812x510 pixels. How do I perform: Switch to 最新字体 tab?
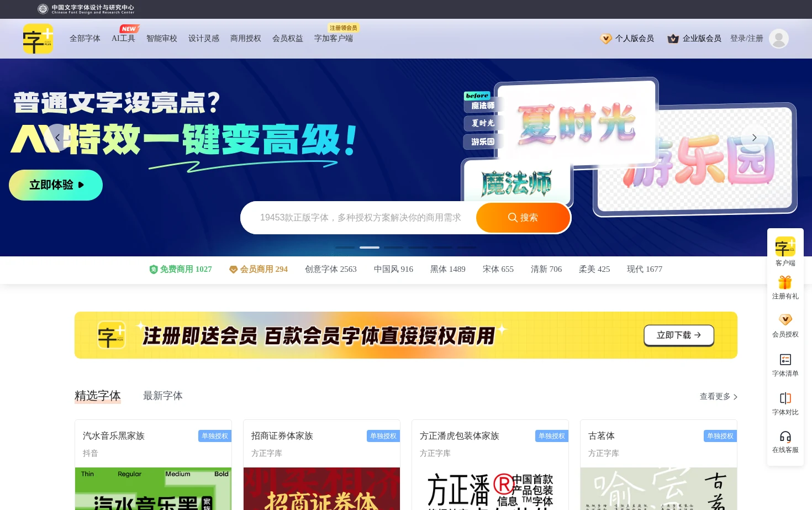163,396
